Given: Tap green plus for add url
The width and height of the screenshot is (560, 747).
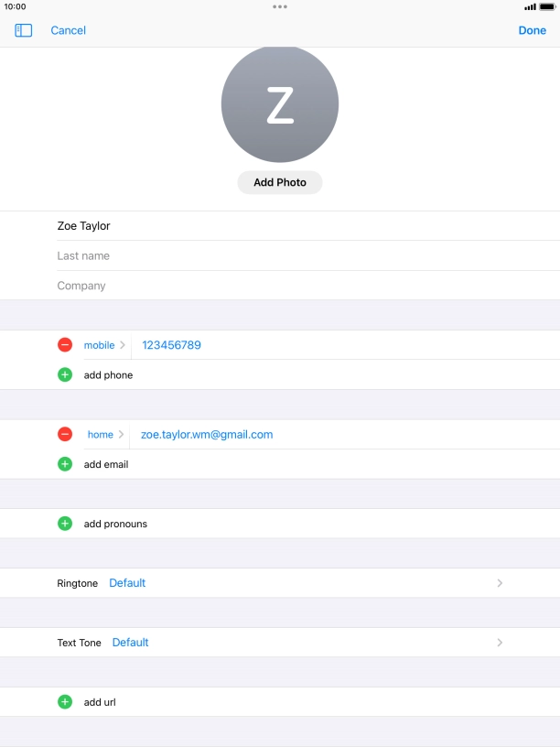Looking at the screenshot, I should pyautogui.click(x=65, y=702).
